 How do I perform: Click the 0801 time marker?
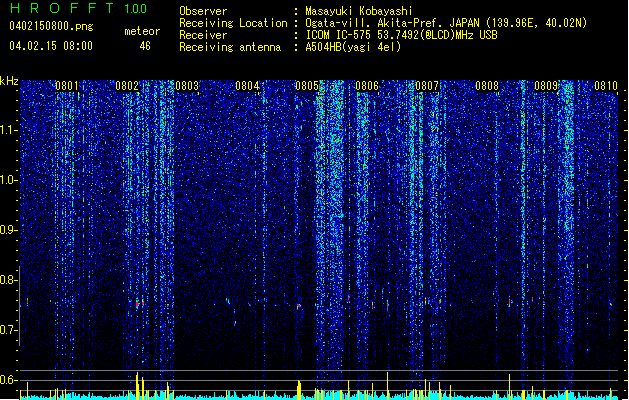(x=67, y=86)
